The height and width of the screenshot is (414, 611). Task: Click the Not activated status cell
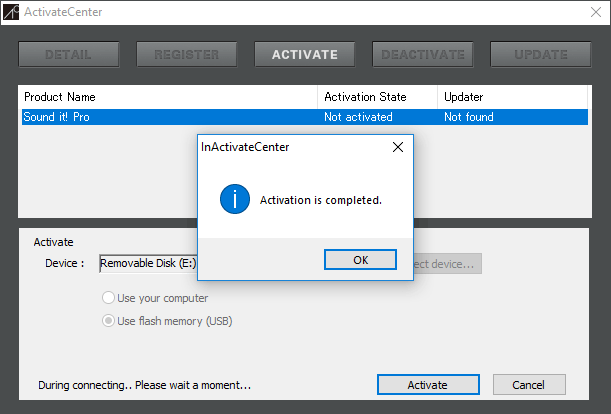(x=358, y=117)
